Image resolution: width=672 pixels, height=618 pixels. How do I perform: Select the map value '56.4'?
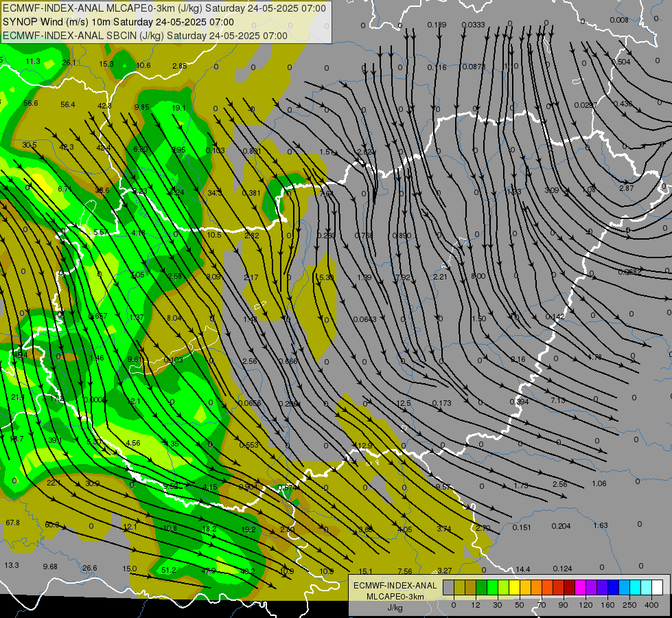[68, 104]
